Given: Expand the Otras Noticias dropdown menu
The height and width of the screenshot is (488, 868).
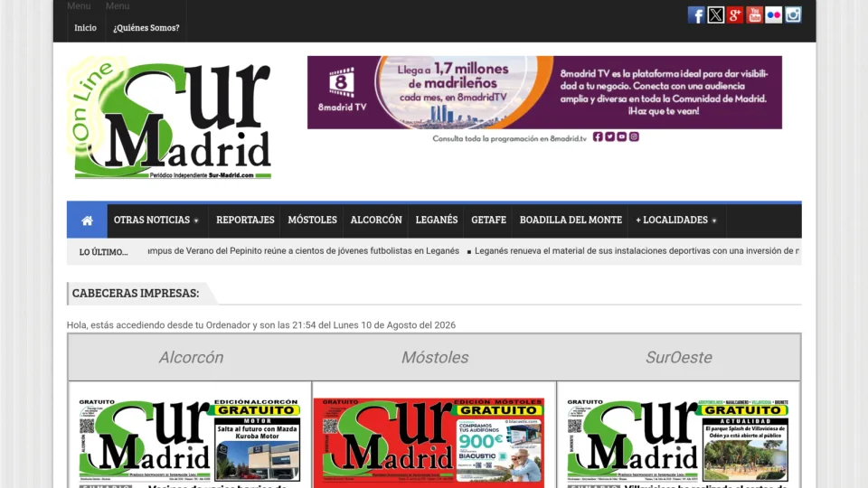Looking at the screenshot, I should click(x=156, y=221).
